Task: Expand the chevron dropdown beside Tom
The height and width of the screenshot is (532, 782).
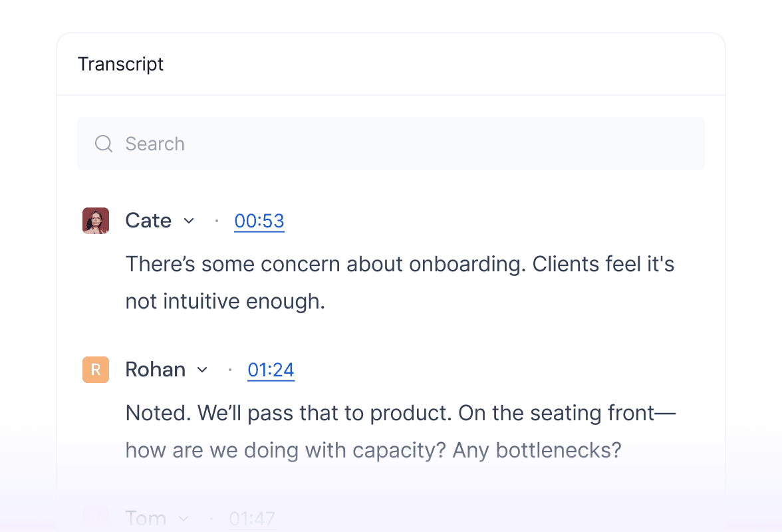Action: (184, 518)
